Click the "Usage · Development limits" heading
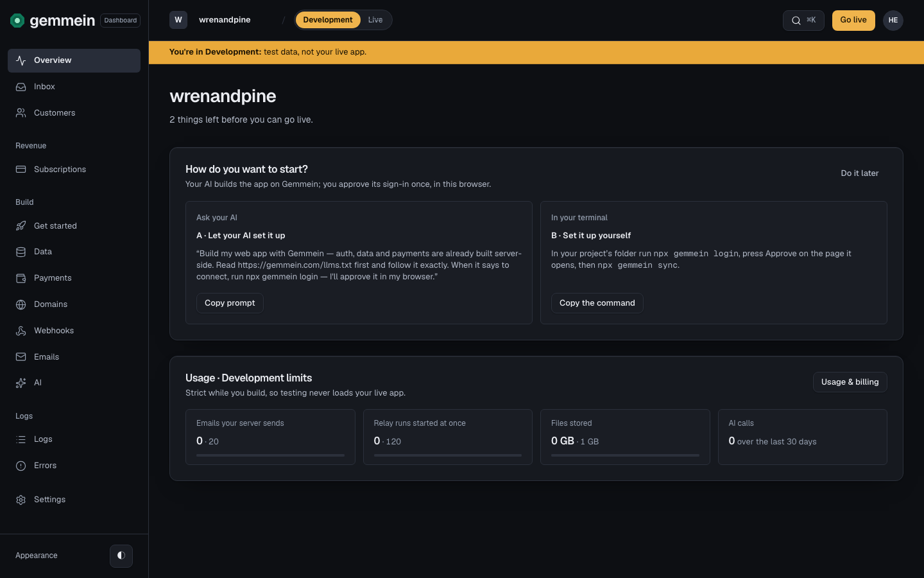The height and width of the screenshot is (578, 924). point(249,378)
